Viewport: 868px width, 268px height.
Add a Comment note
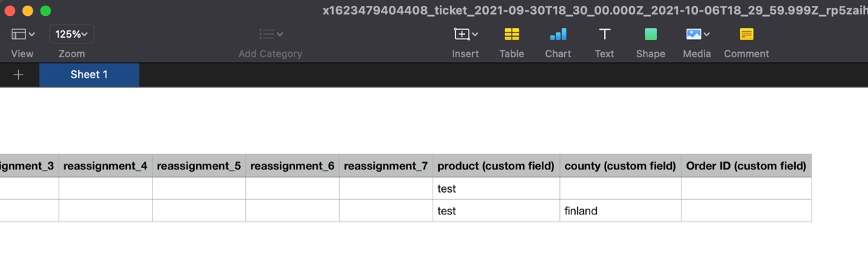point(746,34)
